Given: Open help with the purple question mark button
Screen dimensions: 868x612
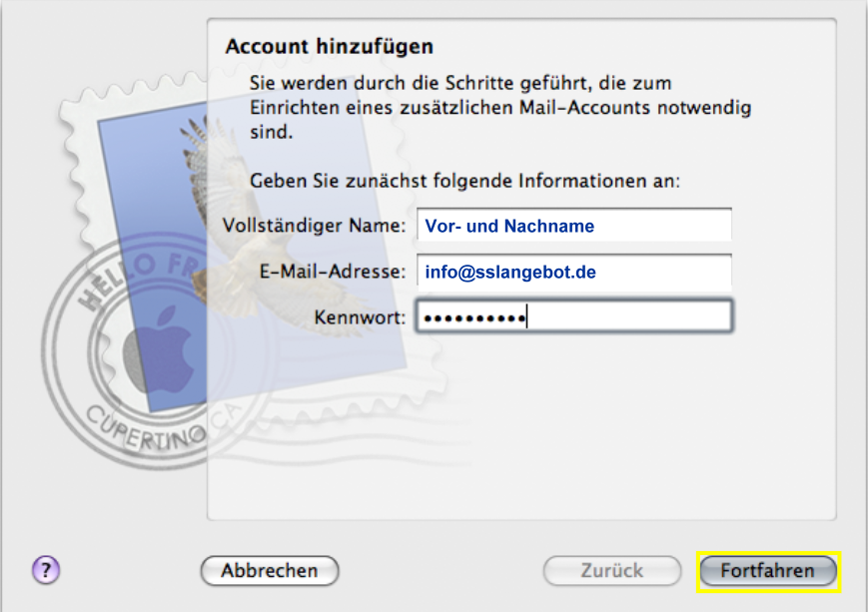Looking at the screenshot, I should click(x=46, y=570).
